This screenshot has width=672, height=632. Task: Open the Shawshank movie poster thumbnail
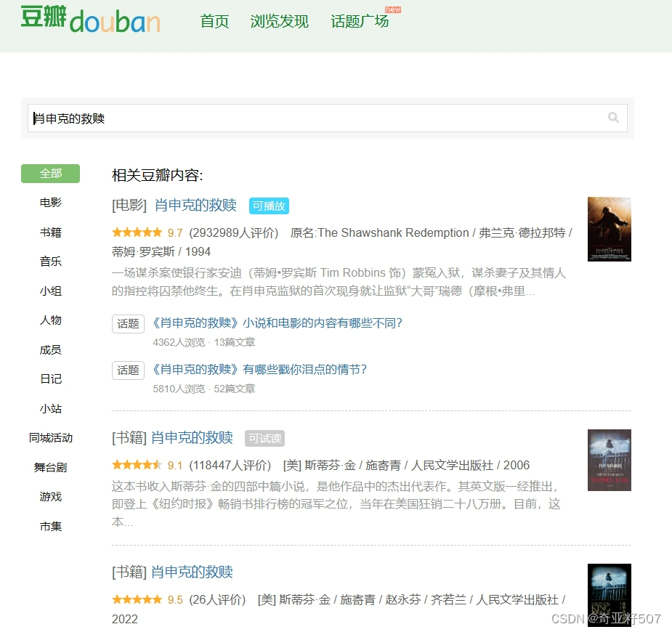(609, 229)
